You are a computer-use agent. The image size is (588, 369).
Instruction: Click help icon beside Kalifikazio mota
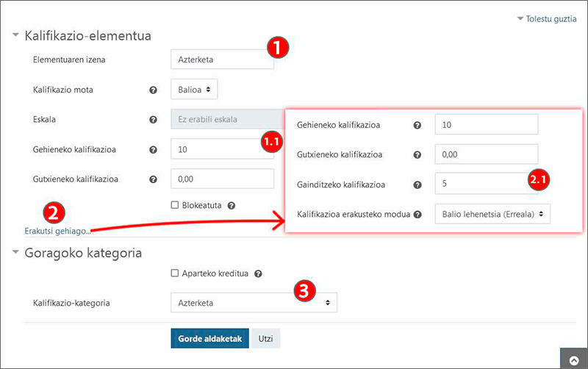(153, 90)
